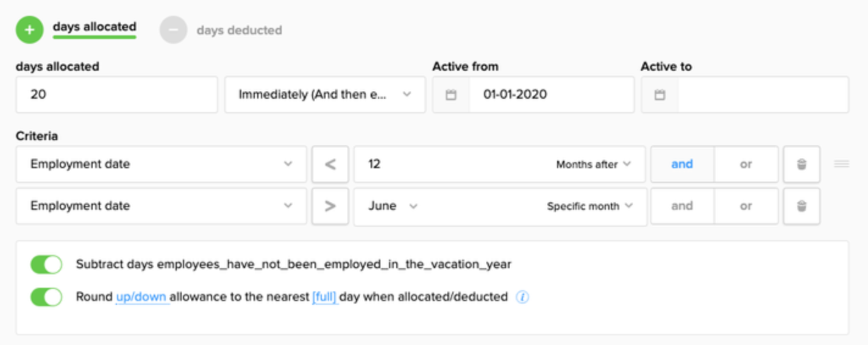Select 'or' in the first criteria row
The image size is (868, 345).
pyautogui.click(x=746, y=164)
